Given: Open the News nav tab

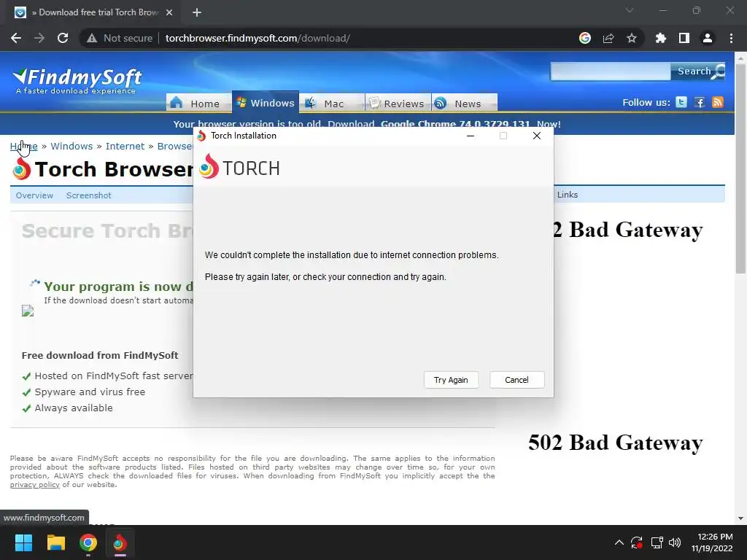Looking at the screenshot, I should click(465, 103).
